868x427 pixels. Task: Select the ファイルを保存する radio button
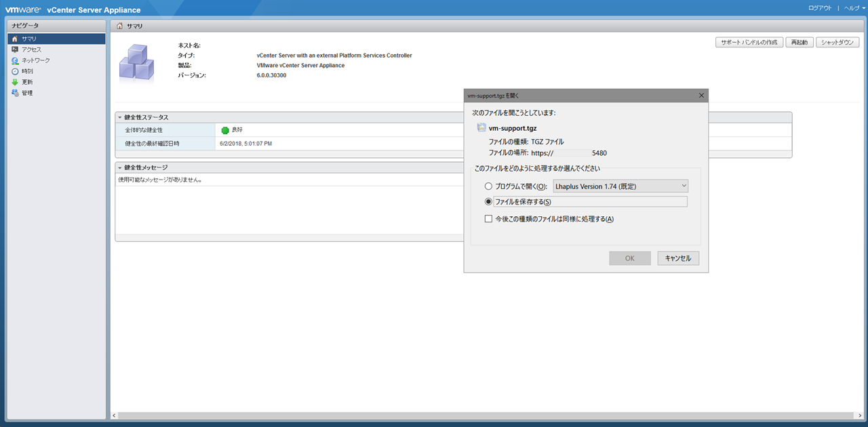(x=488, y=202)
